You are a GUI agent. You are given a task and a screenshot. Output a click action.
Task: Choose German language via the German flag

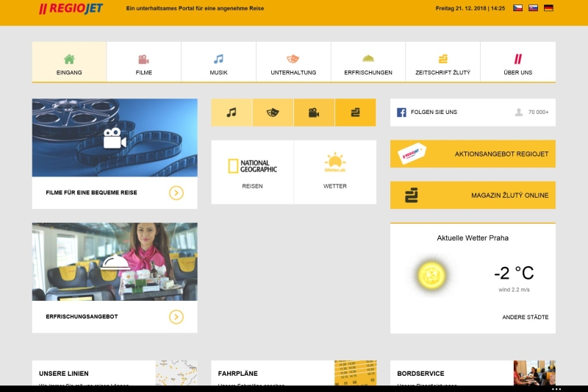(548, 8)
